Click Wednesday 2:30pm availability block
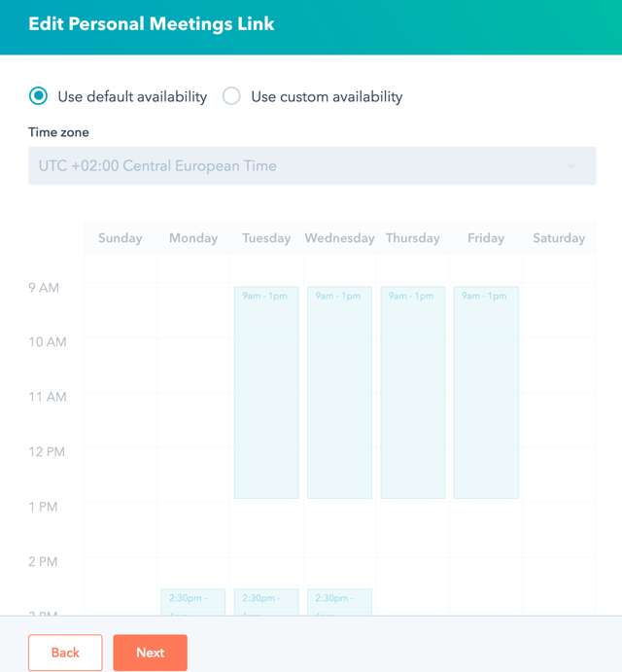622x672 pixels. 339,602
